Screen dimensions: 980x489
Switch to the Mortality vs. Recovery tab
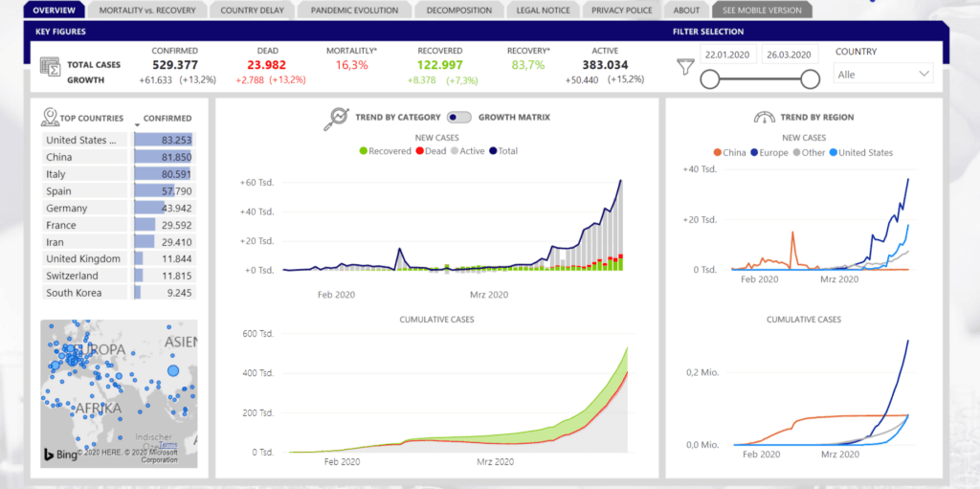[x=147, y=11]
